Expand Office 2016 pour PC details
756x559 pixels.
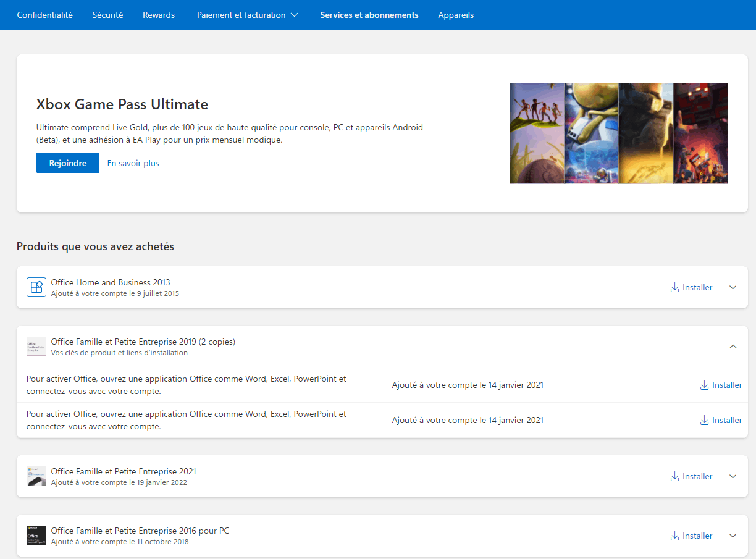click(x=733, y=536)
